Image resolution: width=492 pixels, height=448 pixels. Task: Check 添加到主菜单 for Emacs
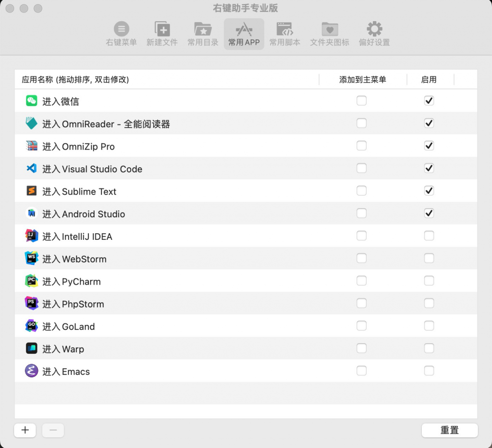[361, 371]
